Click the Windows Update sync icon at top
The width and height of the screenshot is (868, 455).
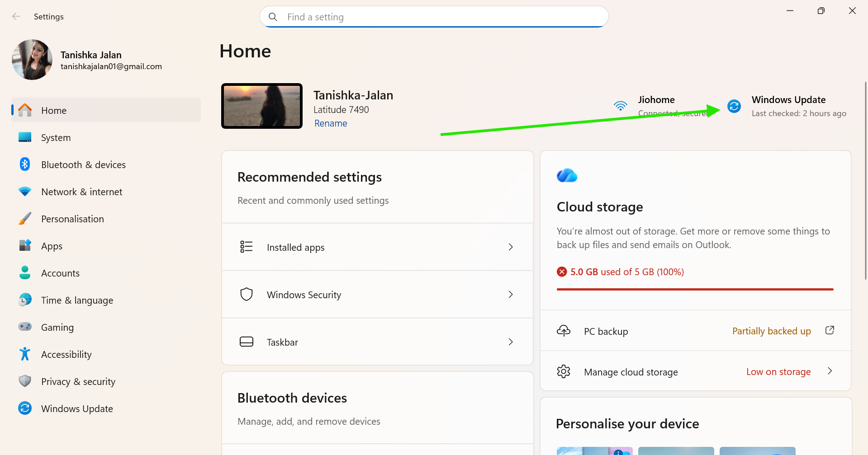[x=734, y=106]
